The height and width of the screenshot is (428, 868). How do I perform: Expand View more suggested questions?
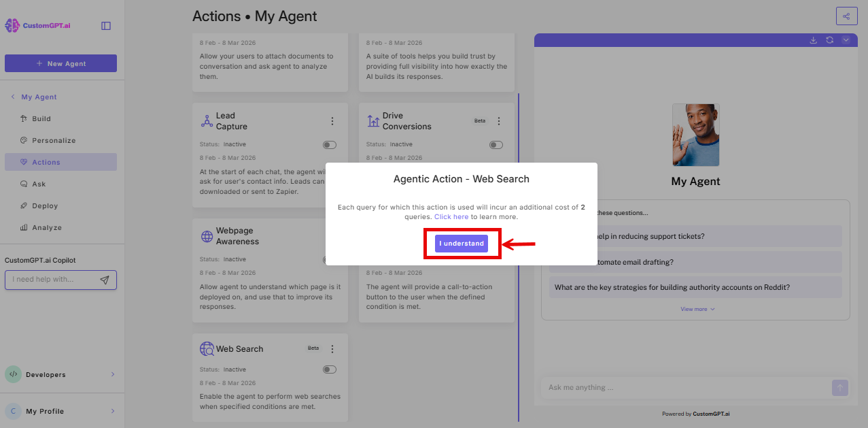click(697, 309)
